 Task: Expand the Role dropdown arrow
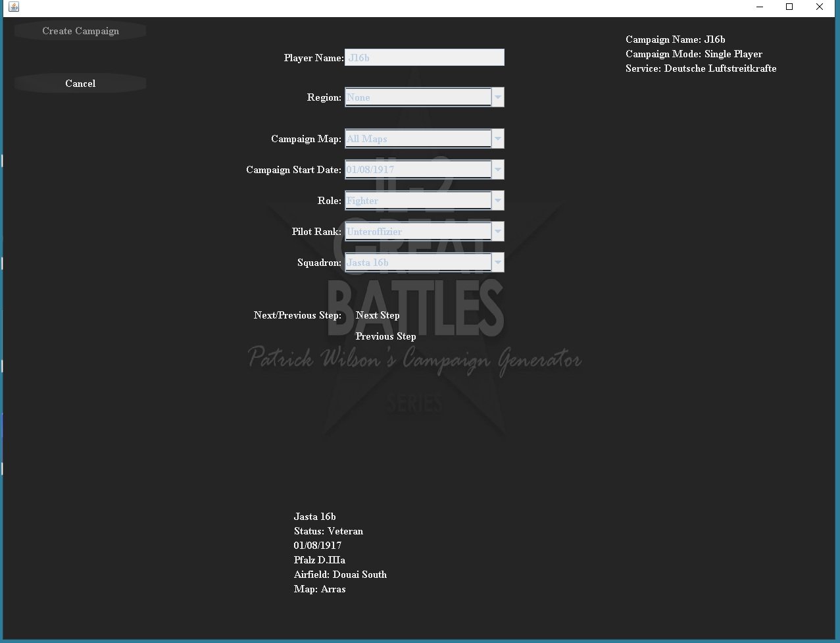[x=498, y=201]
